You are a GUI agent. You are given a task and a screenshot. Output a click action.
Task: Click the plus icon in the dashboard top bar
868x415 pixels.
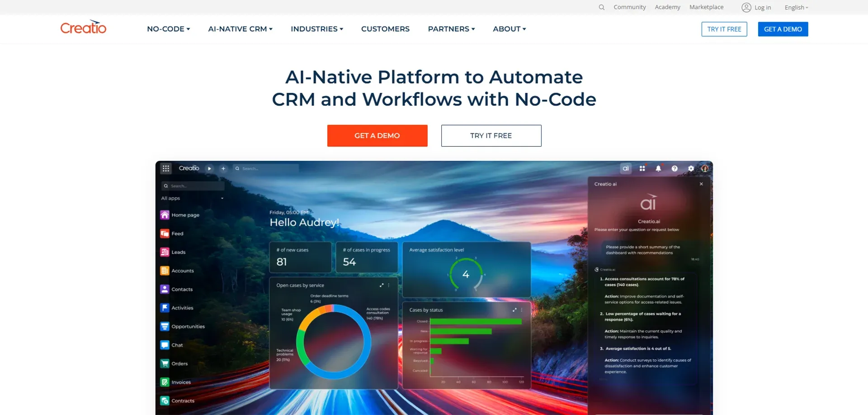[223, 168]
